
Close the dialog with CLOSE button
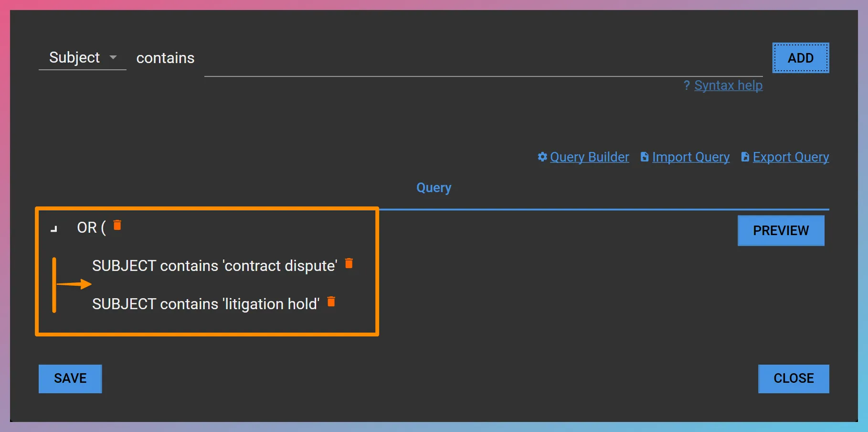[x=793, y=378]
